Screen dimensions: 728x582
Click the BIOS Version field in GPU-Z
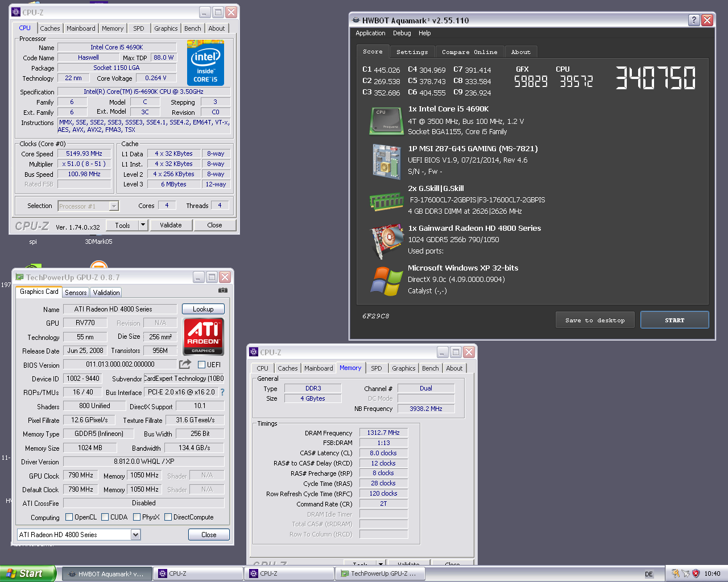(120, 364)
